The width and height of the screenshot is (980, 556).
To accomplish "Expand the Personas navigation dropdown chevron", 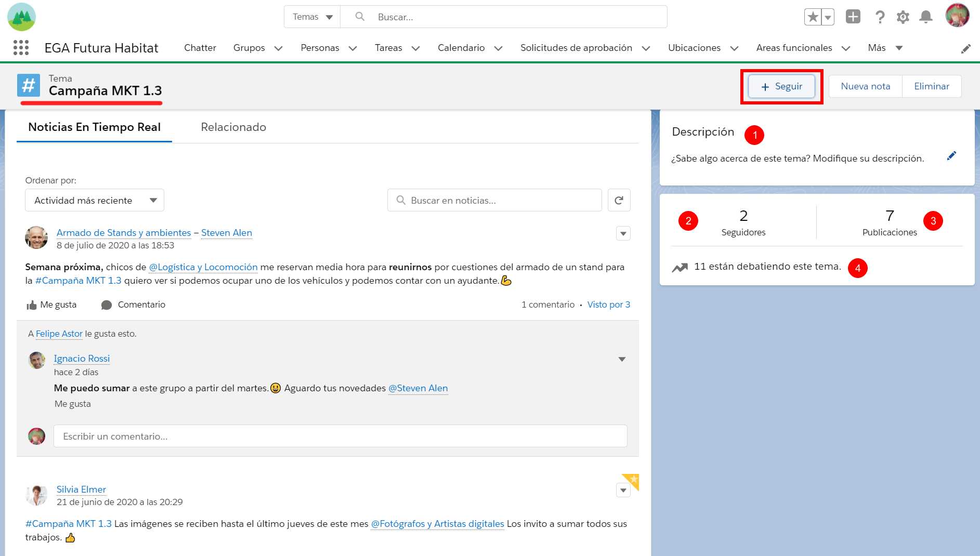I will point(353,48).
